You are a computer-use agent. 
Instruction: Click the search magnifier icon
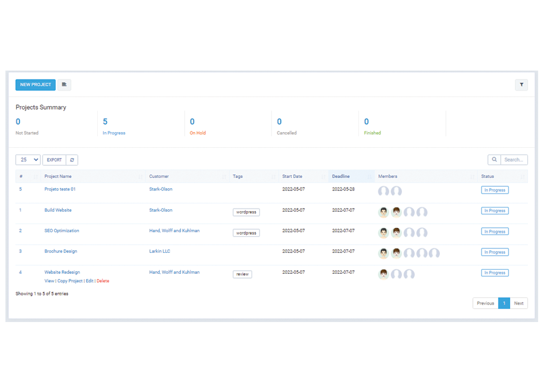tap(494, 160)
